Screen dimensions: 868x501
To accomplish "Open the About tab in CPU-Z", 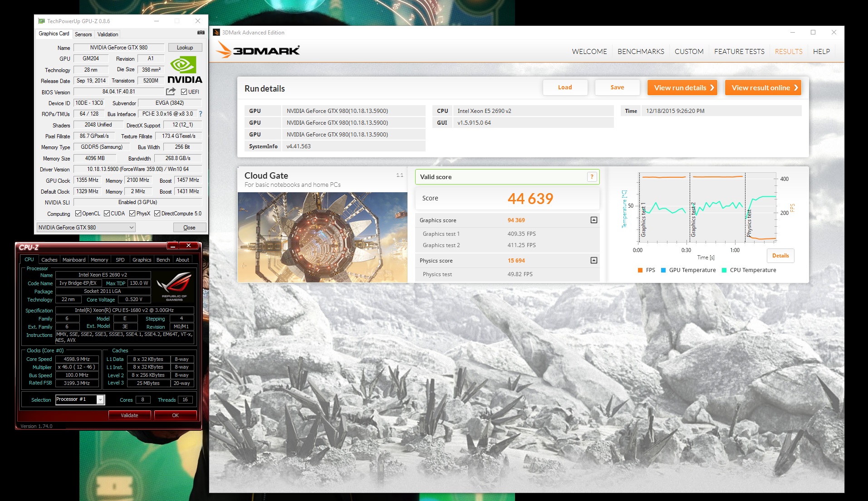I will pos(182,260).
